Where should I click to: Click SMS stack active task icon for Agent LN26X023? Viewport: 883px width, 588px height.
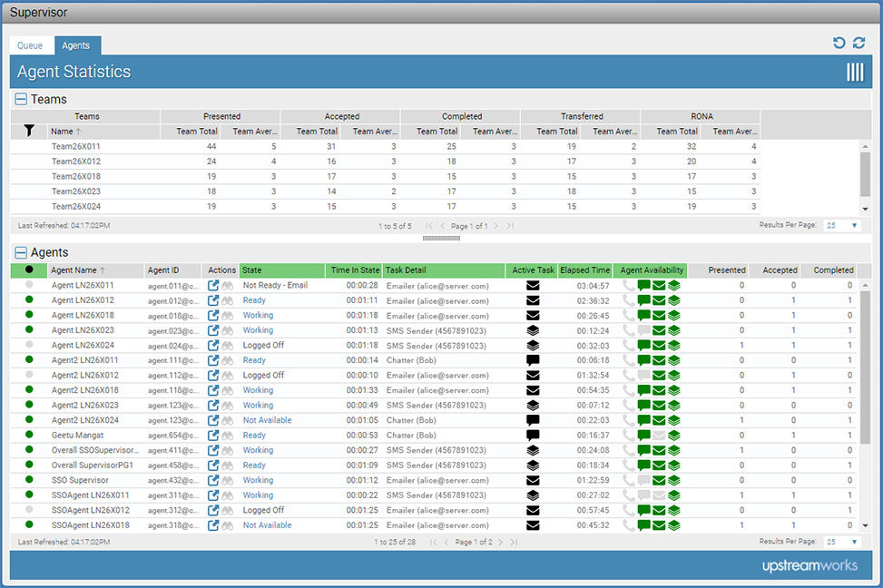pos(533,330)
